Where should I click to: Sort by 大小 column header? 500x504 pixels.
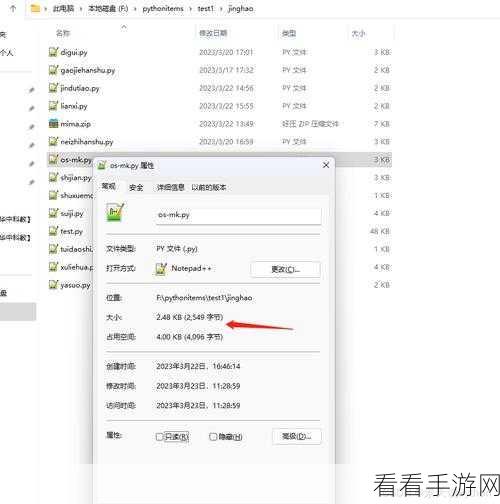point(358,33)
